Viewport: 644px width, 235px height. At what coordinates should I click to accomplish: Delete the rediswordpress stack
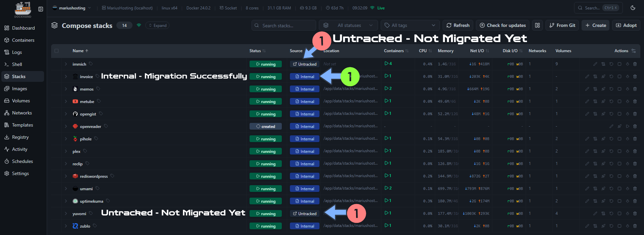pyautogui.click(x=635, y=176)
